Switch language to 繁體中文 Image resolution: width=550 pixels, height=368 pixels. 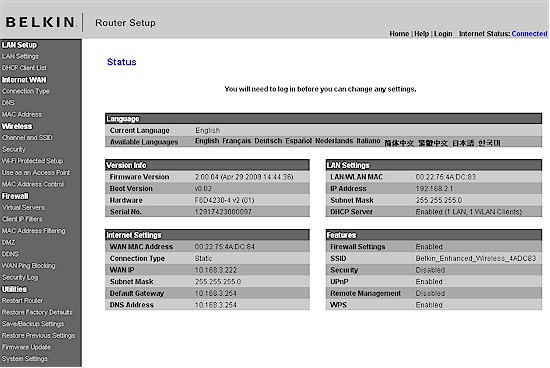[433, 143]
